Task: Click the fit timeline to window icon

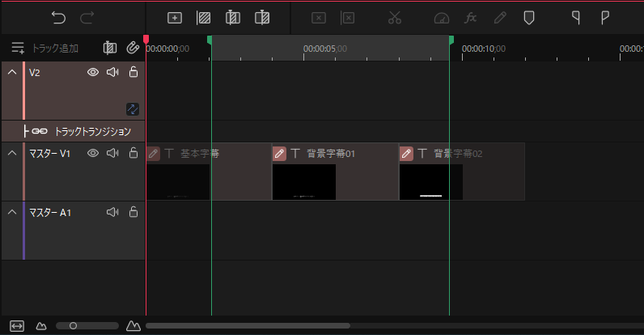Action: tap(17, 325)
